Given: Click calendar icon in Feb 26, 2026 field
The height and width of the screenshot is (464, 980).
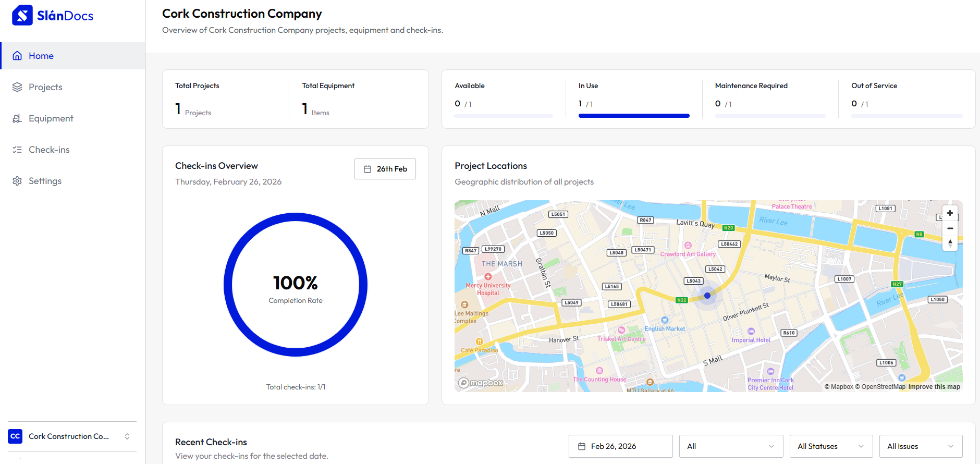Looking at the screenshot, I should coord(582,446).
